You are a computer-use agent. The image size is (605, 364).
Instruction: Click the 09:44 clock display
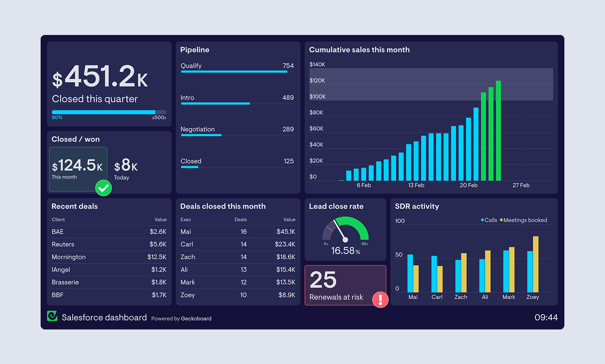[x=546, y=318]
